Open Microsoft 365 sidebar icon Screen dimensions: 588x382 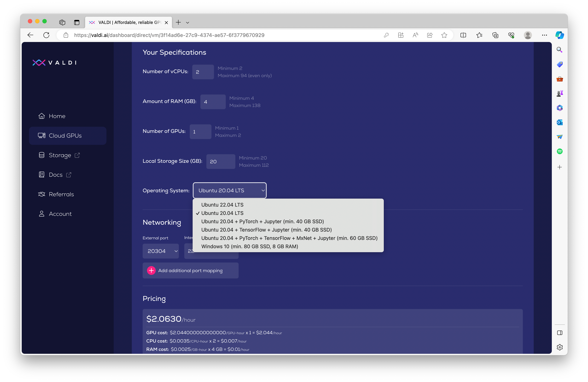(x=560, y=108)
